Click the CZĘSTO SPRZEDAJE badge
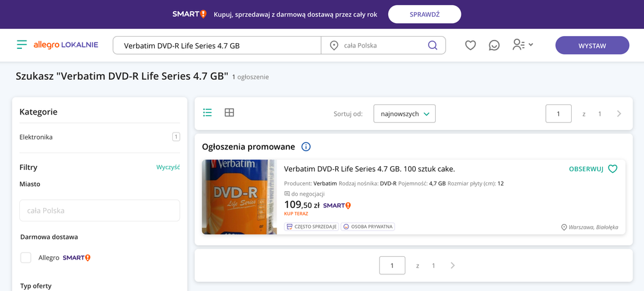The height and width of the screenshot is (291, 644). pos(312,226)
